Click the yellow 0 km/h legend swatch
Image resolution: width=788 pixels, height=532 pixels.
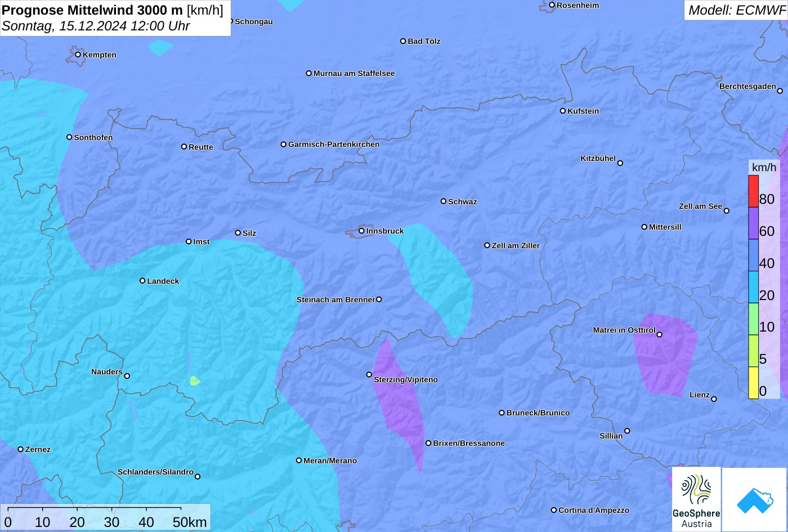pyautogui.click(x=753, y=383)
